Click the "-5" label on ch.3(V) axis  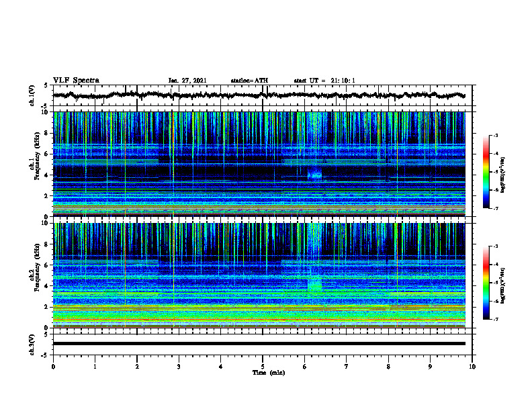pyautogui.click(x=44, y=355)
